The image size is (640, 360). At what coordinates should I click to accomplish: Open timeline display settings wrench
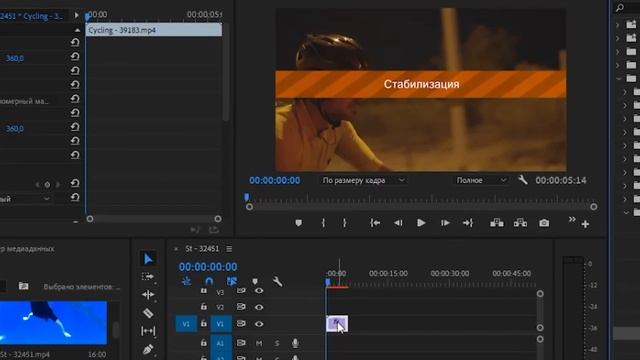[x=278, y=281]
